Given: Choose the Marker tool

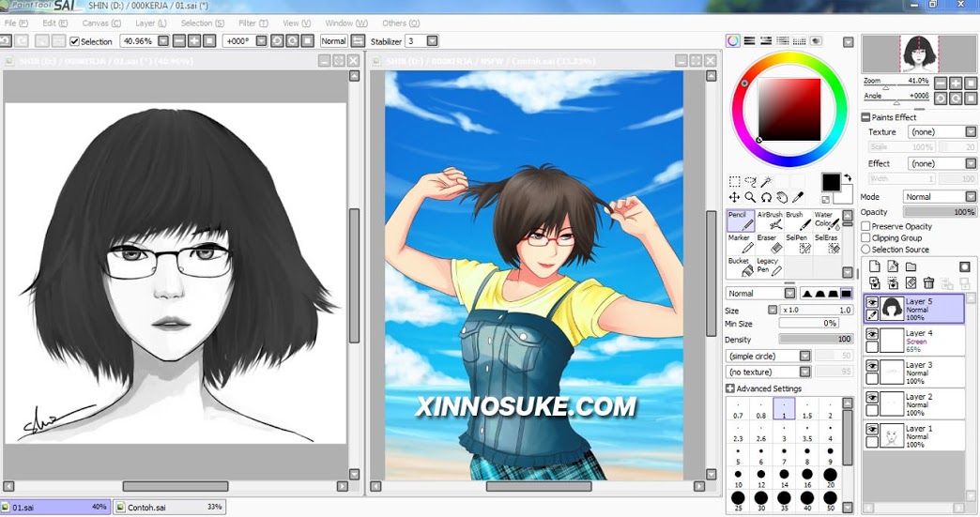Looking at the screenshot, I should coord(741,244).
